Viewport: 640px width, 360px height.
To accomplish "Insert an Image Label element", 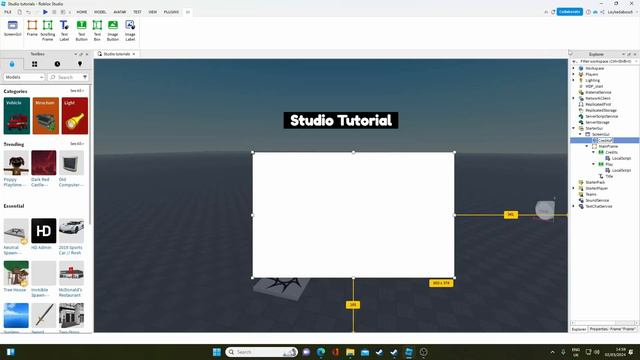I will point(130,31).
